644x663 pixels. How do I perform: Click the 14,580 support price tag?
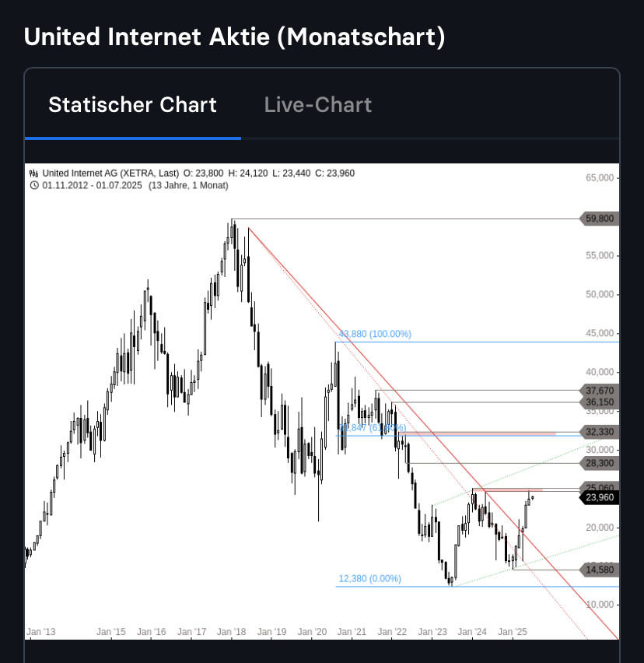click(x=599, y=570)
